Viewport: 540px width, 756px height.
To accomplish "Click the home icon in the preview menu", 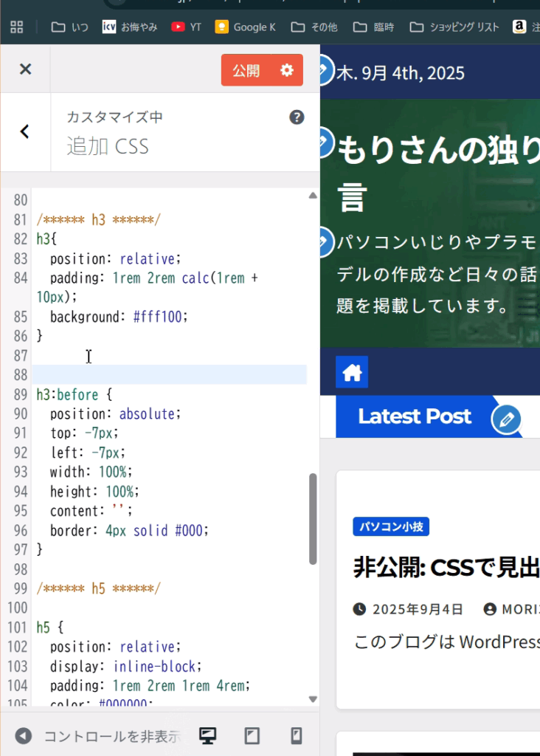I will 352,373.
